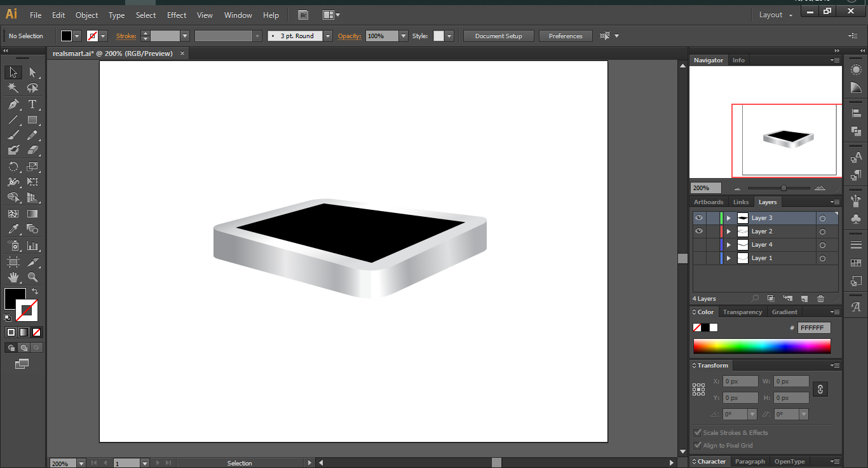Open the Effect menu
Image resolution: width=868 pixels, height=468 pixels.
[x=177, y=15]
